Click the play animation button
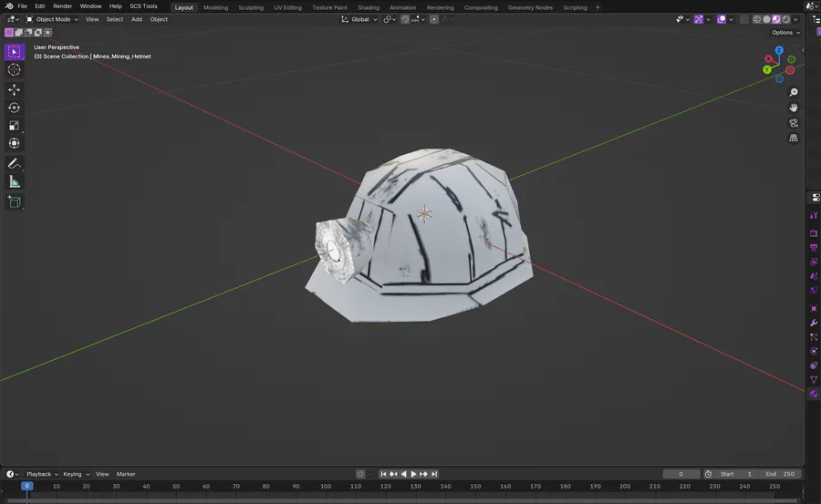The height and width of the screenshot is (504, 821). click(413, 474)
